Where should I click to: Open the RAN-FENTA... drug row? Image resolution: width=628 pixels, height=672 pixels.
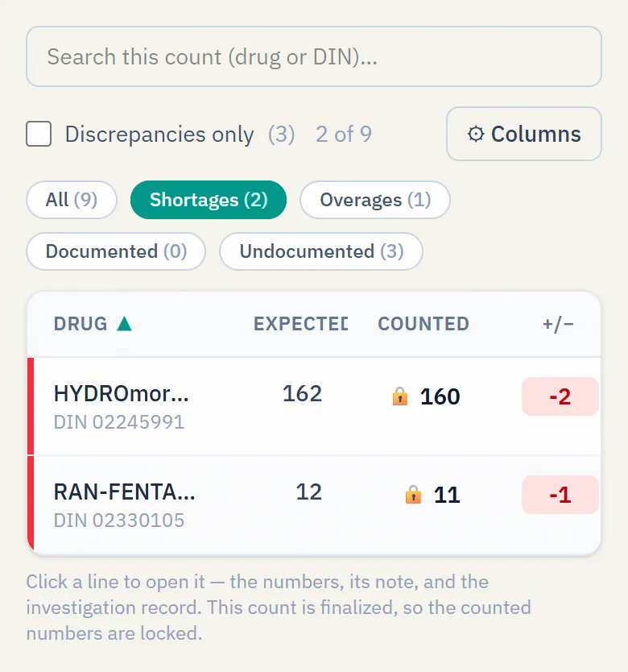point(314,504)
